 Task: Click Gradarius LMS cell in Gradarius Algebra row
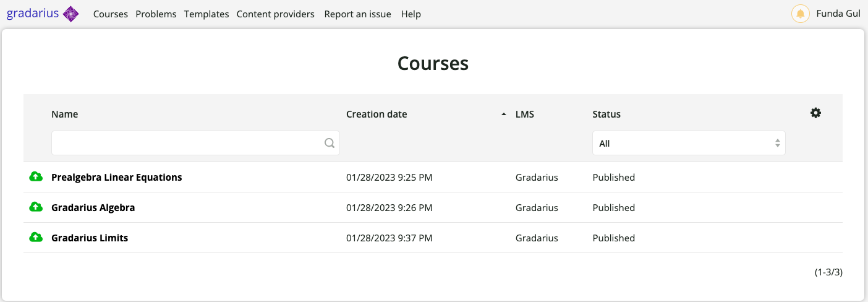(537, 207)
